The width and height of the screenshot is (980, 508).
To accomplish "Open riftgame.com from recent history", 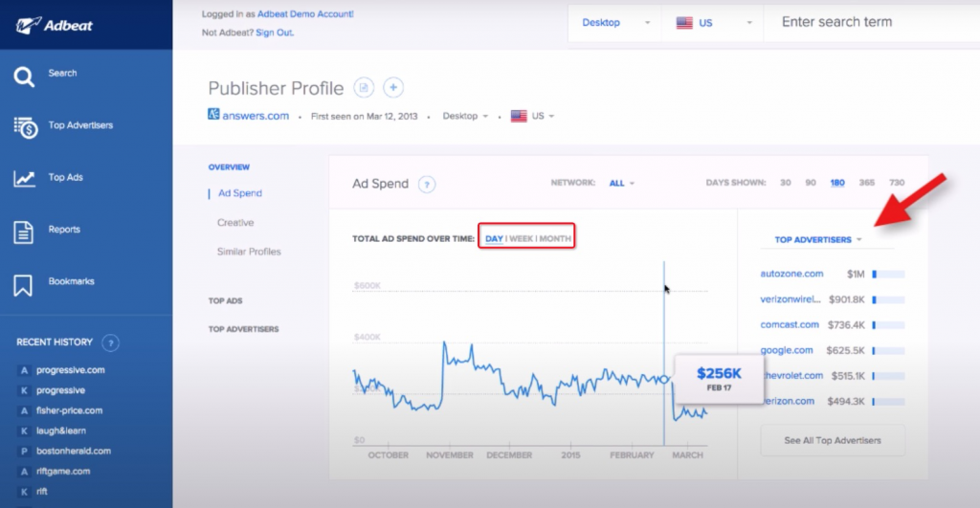I will click(x=63, y=471).
